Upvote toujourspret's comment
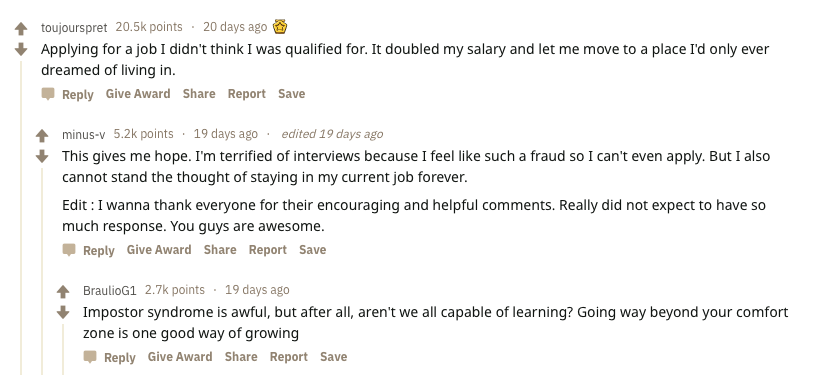 [21, 28]
